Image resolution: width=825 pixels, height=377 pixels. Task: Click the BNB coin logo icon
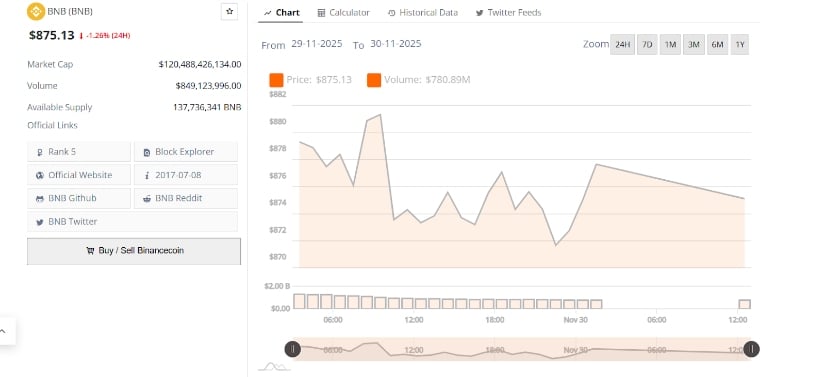coord(36,11)
